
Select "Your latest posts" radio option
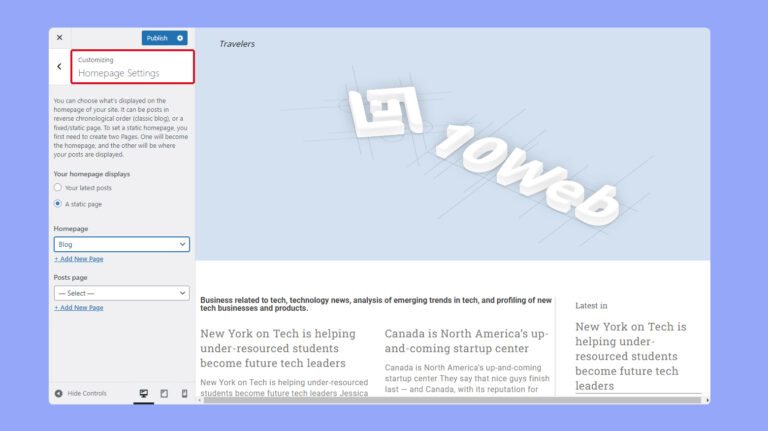[58, 188]
